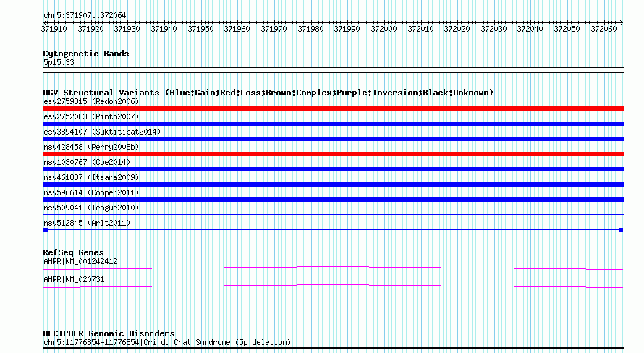The height and width of the screenshot is (353, 644).
Task: Click blue bar under nsv596614 (Cooper2011)
Action: pyautogui.click(x=333, y=200)
